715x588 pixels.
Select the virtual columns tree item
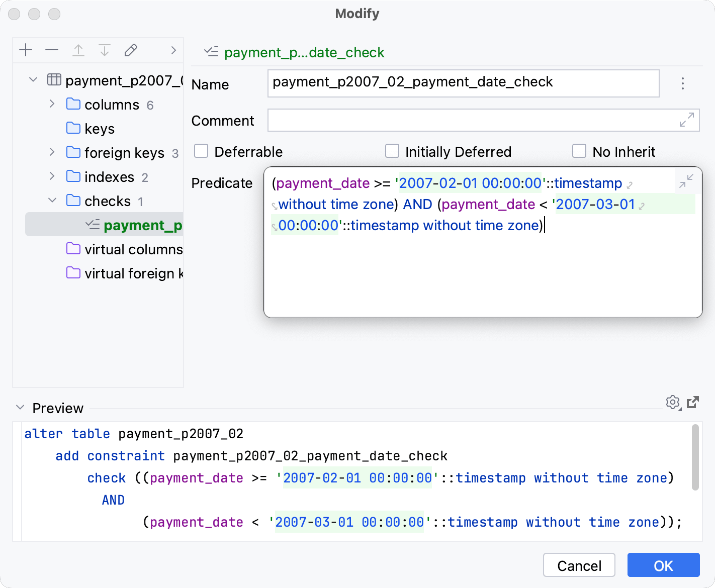coord(133,249)
